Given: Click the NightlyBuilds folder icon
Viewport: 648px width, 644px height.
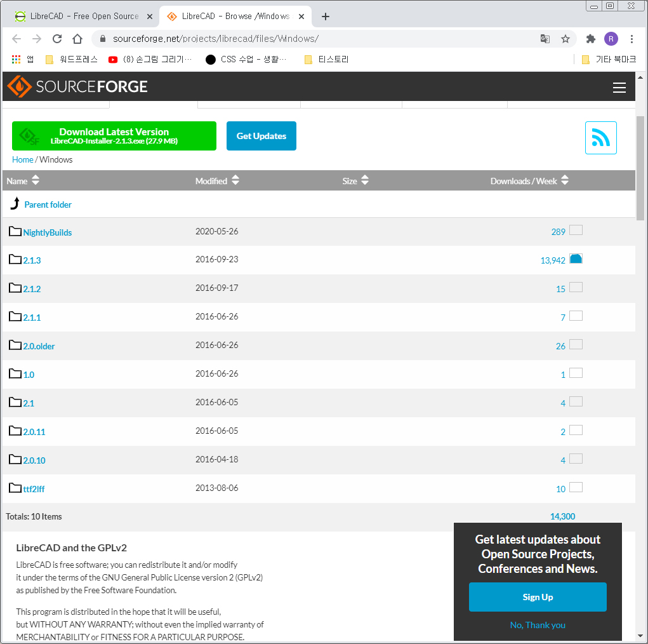Looking at the screenshot, I should [15, 231].
